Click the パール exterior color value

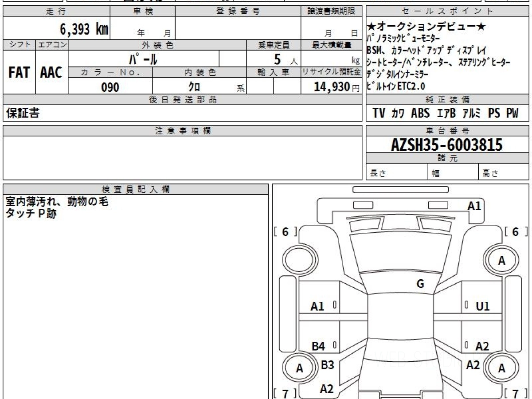pos(143,59)
